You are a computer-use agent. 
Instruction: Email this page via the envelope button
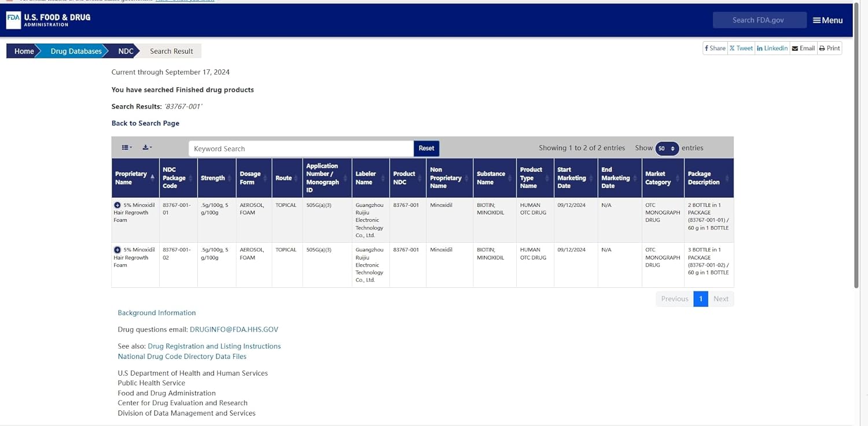pyautogui.click(x=803, y=49)
